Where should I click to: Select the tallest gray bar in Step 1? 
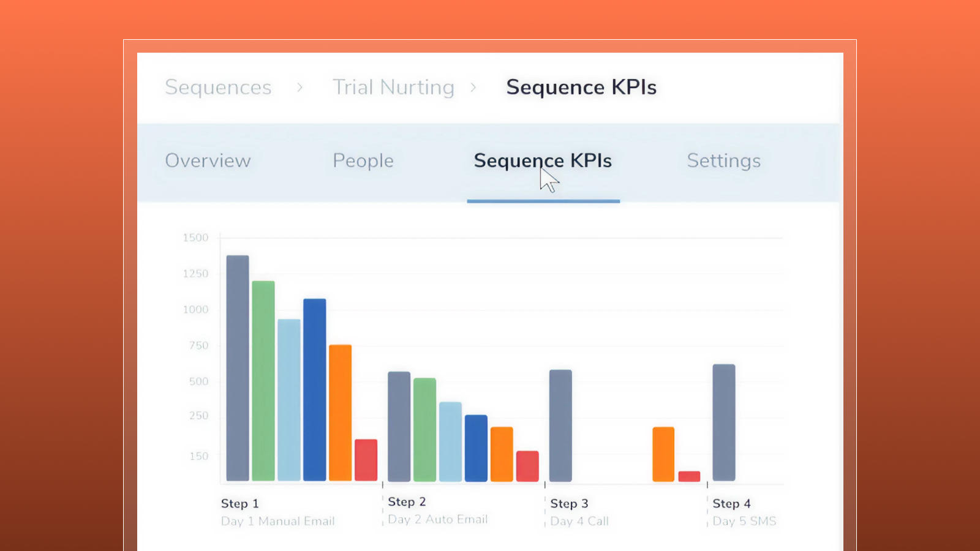pyautogui.click(x=237, y=367)
